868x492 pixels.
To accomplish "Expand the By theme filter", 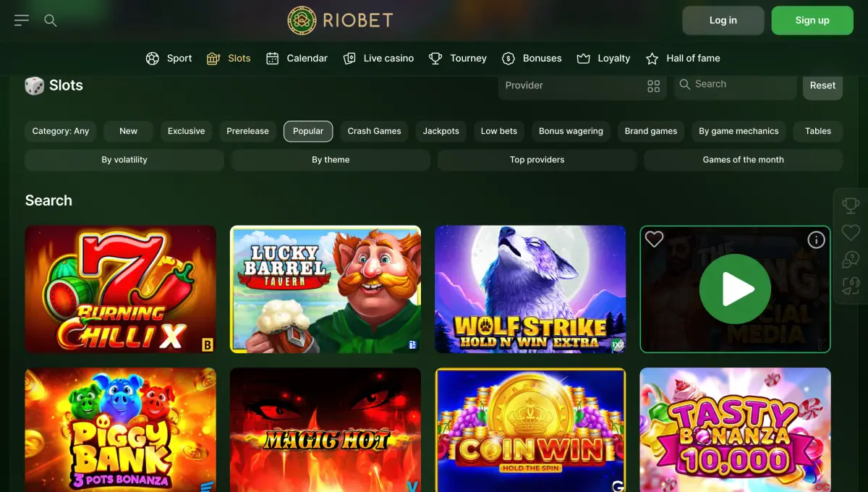I will point(331,160).
